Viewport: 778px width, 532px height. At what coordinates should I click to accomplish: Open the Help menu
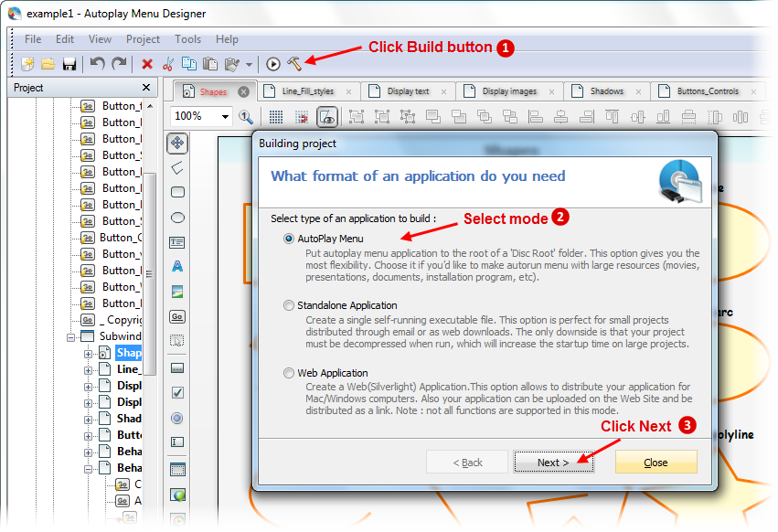tap(227, 39)
